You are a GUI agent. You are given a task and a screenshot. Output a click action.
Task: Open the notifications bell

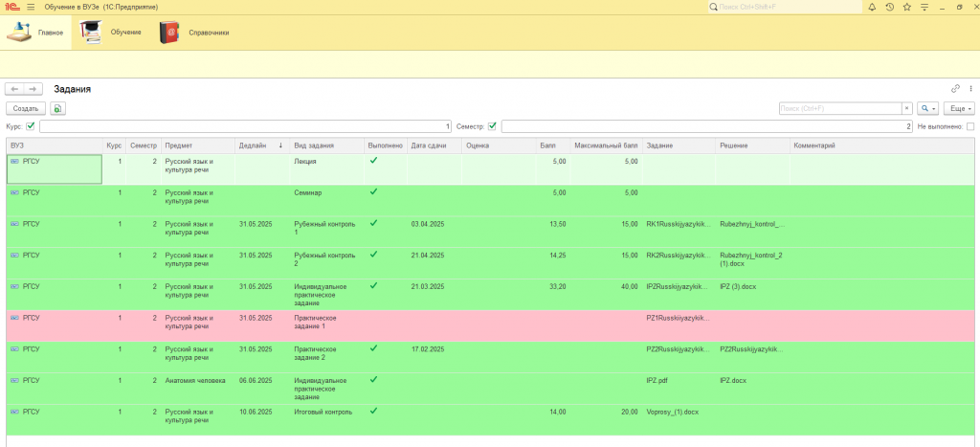[x=873, y=7]
